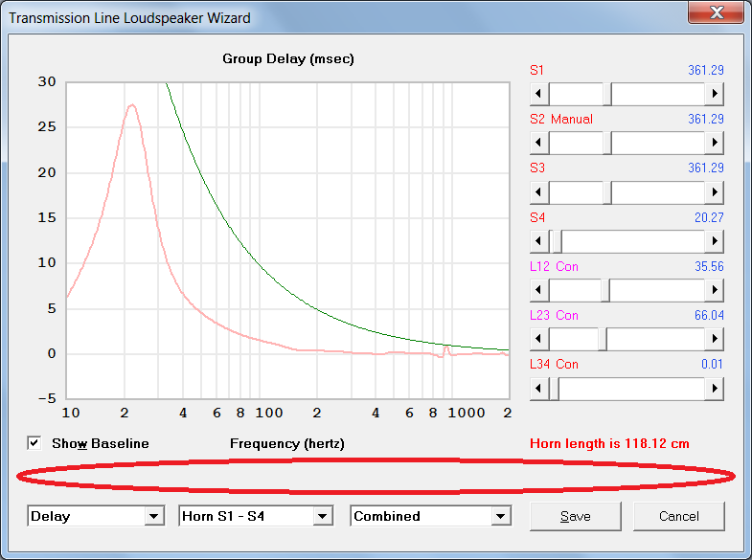Click the Save button
Image resolution: width=752 pixels, height=560 pixels.
576,516
